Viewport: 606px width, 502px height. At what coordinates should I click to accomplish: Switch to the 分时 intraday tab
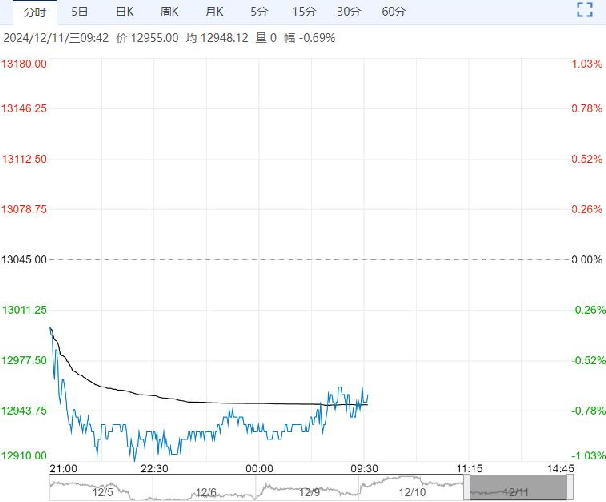[x=22, y=13]
